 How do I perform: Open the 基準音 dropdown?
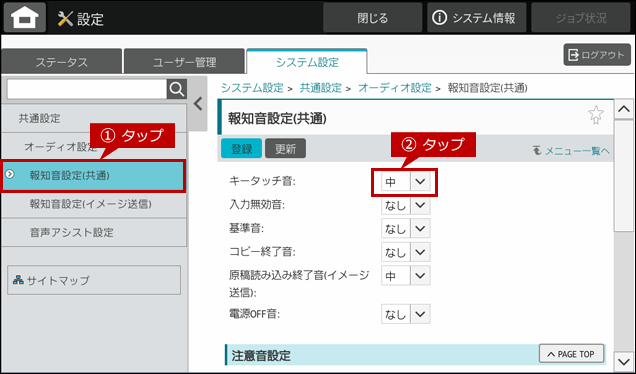406,228
